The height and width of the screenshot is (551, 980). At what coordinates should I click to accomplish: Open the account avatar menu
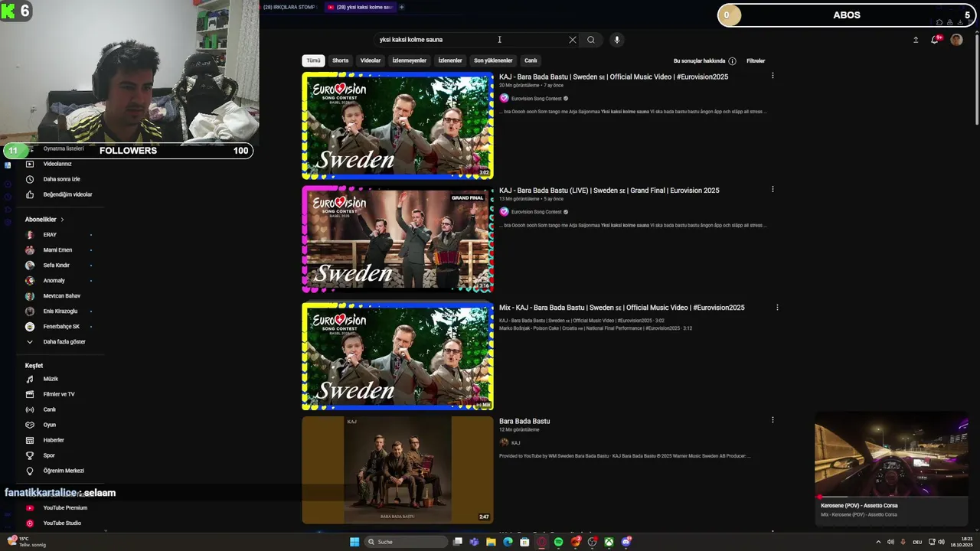click(956, 40)
